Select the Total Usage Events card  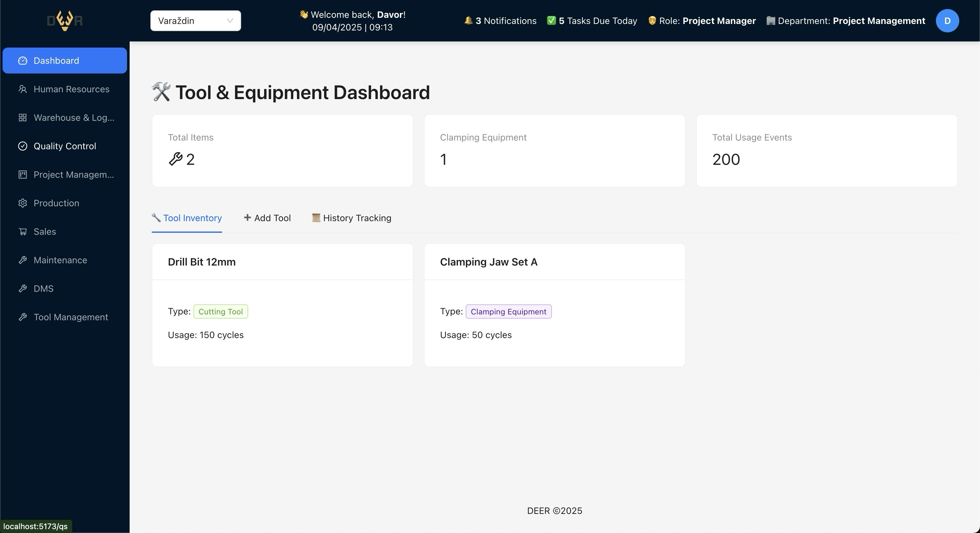[827, 151]
